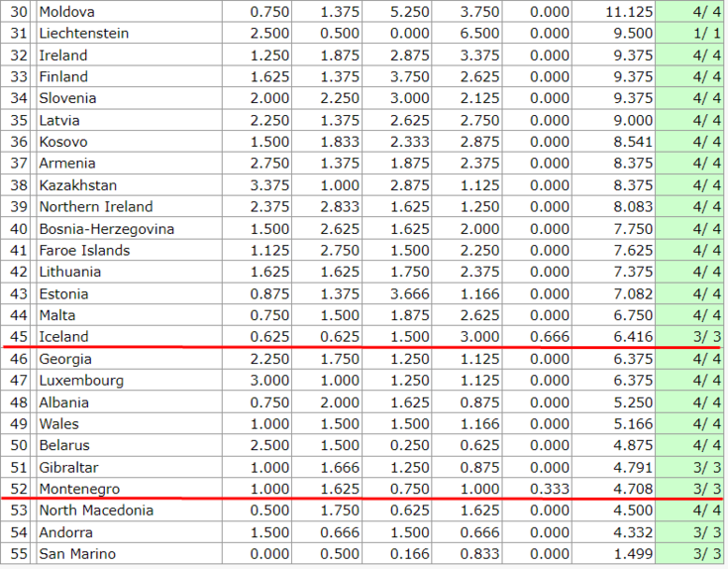
Task: Click Lithuania in the table
Action: click(70, 272)
